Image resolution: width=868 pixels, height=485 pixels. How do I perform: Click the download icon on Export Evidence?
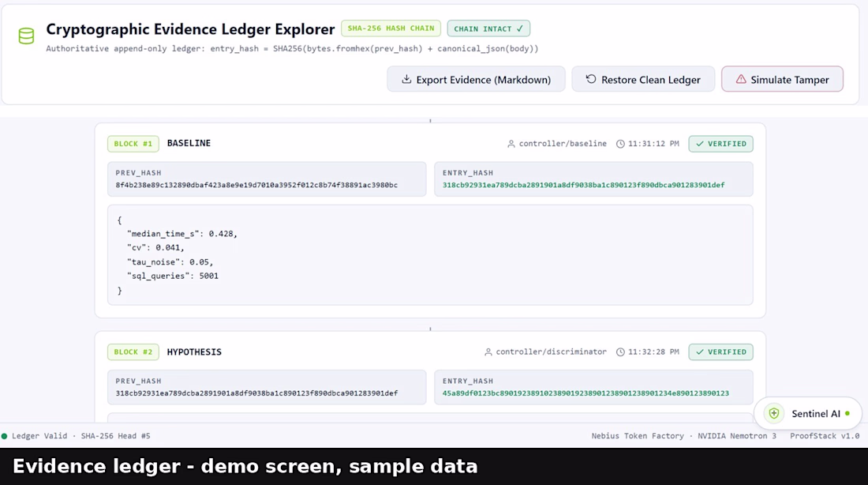[406, 79]
